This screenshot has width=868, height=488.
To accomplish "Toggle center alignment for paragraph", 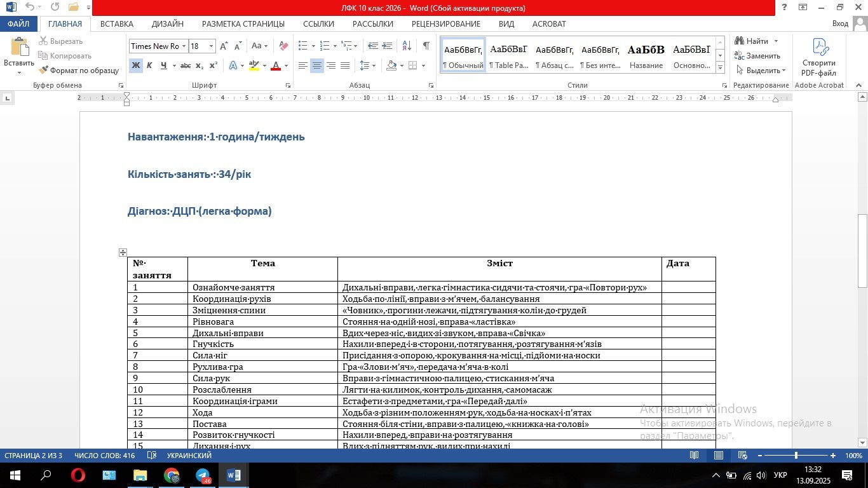I will [x=316, y=65].
